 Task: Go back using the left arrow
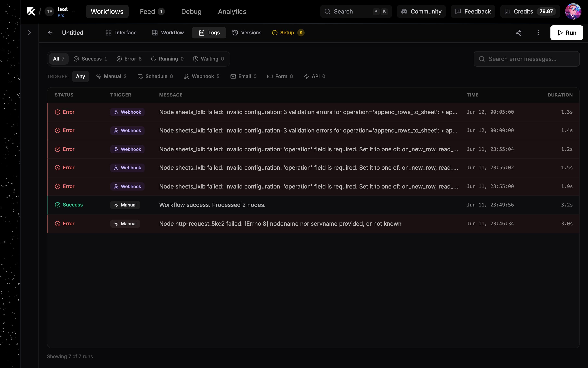pos(50,33)
